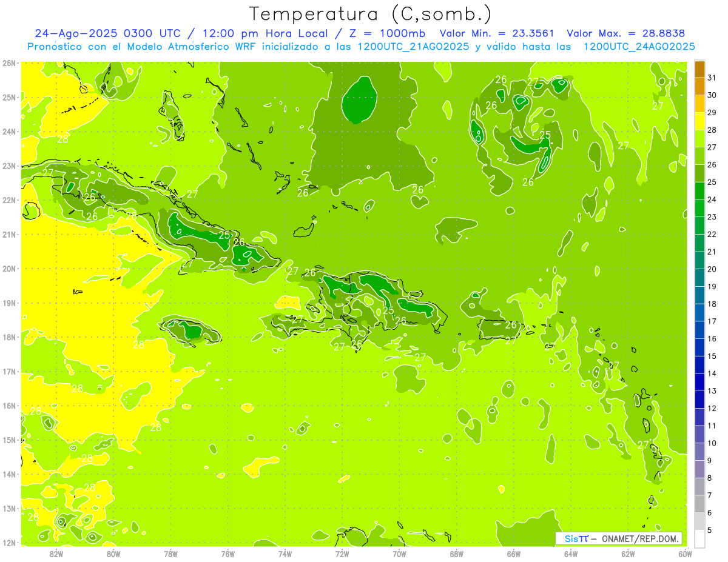Select the "1200UTC_24AGO2025" valid-until time

[x=639, y=46]
